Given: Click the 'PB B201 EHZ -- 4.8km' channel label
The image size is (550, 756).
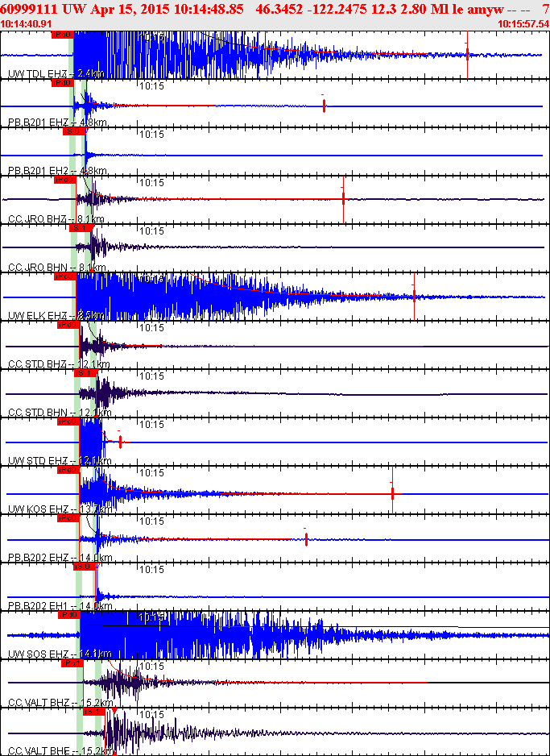Looking at the screenshot, I should click(57, 123).
